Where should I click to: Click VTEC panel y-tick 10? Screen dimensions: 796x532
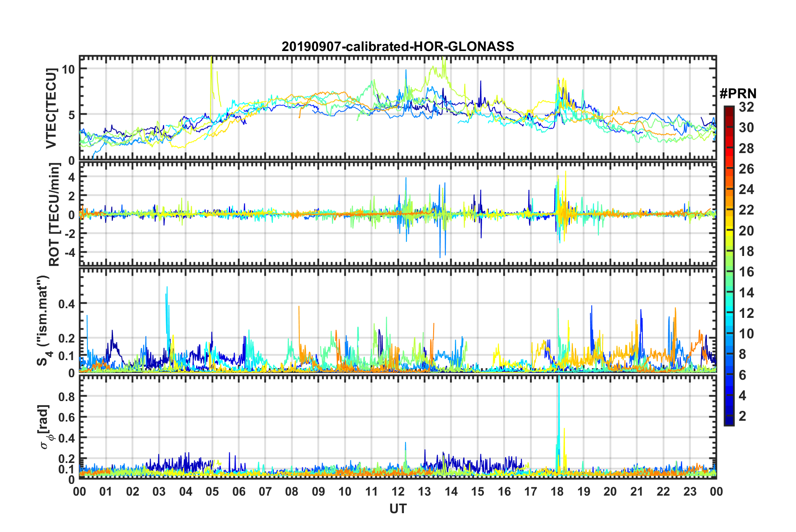click(x=68, y=69)
